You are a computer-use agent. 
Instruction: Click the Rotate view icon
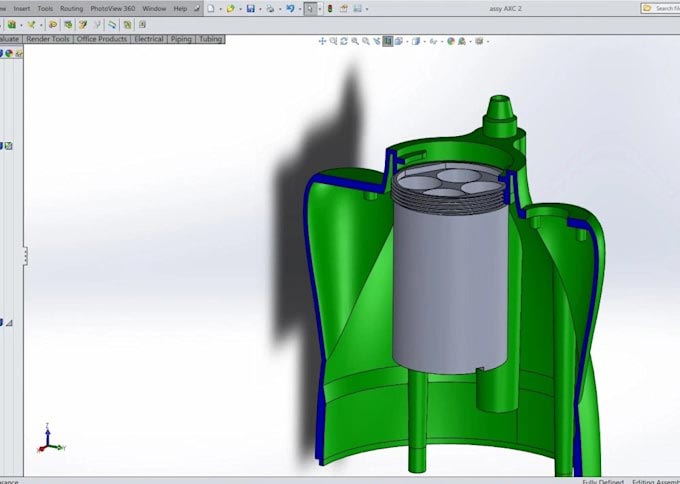[x=344, y=41]
